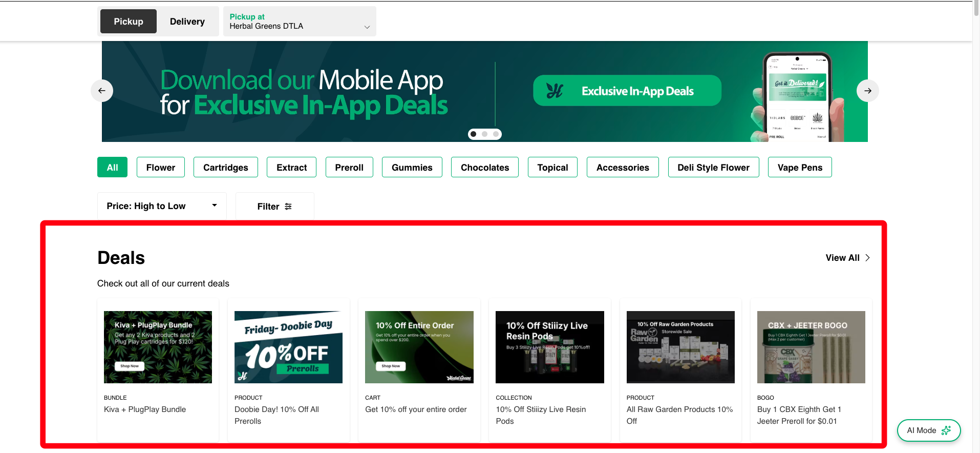Select the Accessories category
This screenshot has width=980, height=453.
623,167
